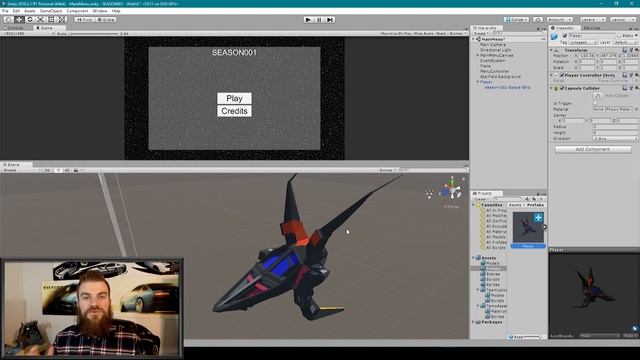The image size is (640, 360).
Task: Toggle Maximize On Play
Action: 396,33
